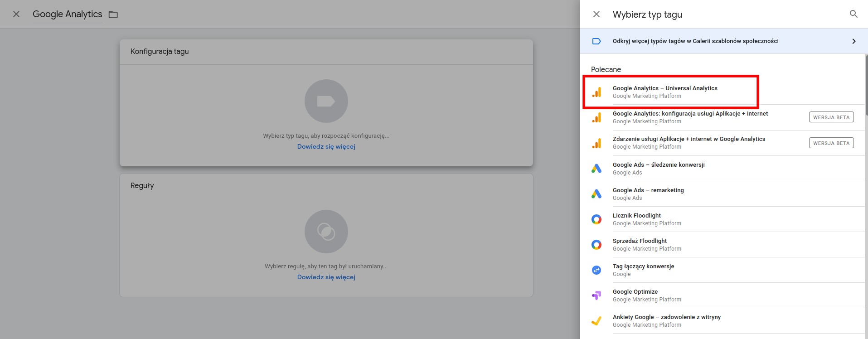
Task: Click the tag icon in community gallery banner
Action: 596,41
